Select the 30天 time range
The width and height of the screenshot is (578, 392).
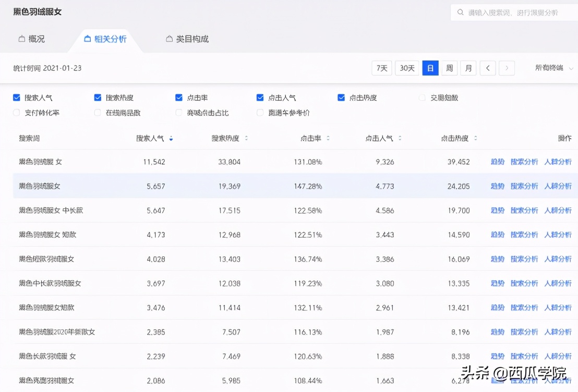pyautogui.click(x=407, y=68)
